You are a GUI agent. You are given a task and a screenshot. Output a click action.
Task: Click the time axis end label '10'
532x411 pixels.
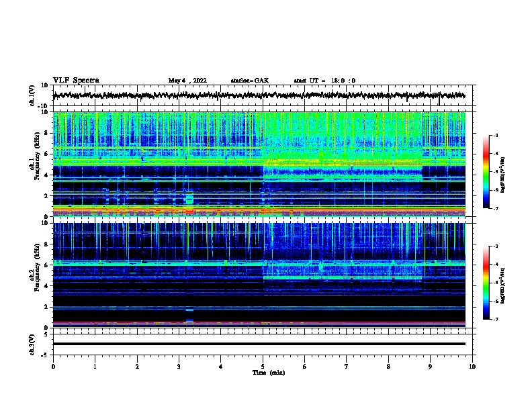[x=472, y=367]
